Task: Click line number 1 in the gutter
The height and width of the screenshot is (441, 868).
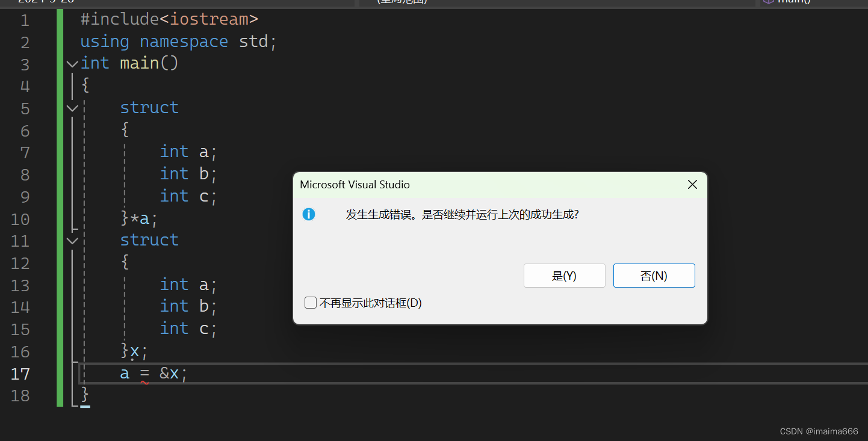Action: [x=24, y=20]
